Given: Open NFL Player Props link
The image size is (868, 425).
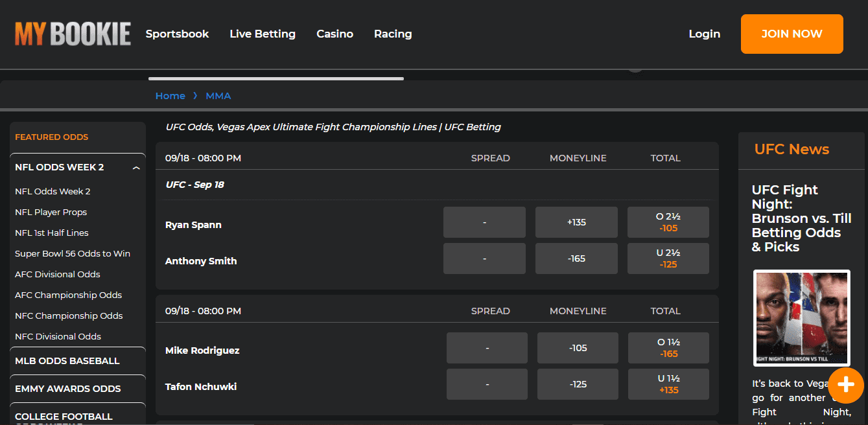Looking at the screenshot, I should (x=51, y=212).
